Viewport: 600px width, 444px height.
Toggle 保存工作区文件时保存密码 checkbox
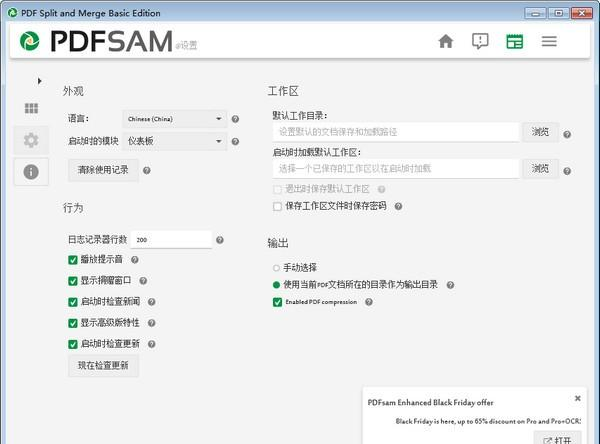click(x=277, y=207)
